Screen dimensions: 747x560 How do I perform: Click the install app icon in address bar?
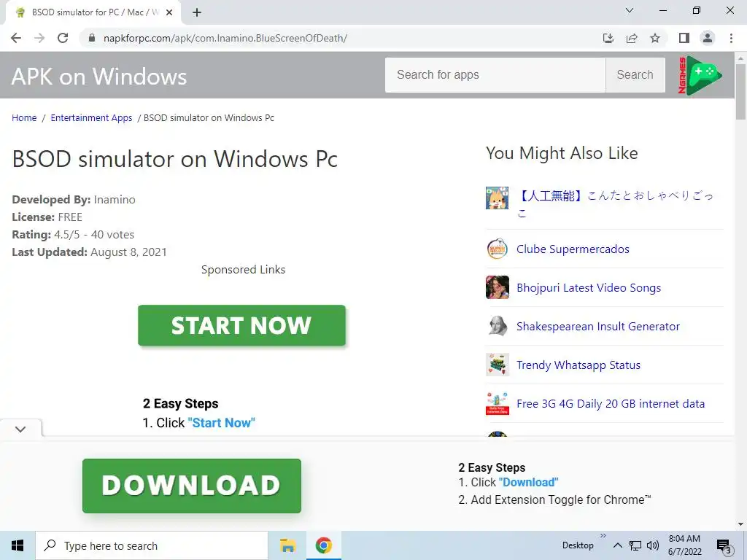pyautogui.click(x=608, y=38)
